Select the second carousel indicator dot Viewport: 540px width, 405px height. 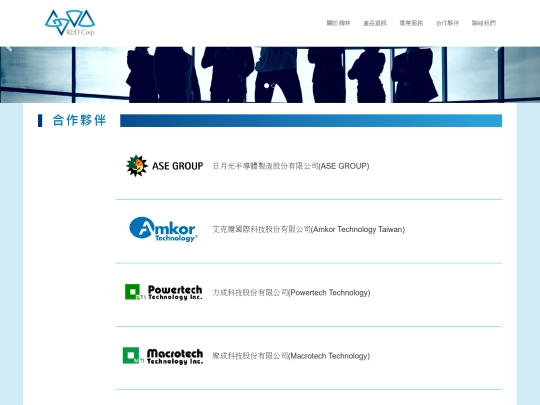coord(273,85)
